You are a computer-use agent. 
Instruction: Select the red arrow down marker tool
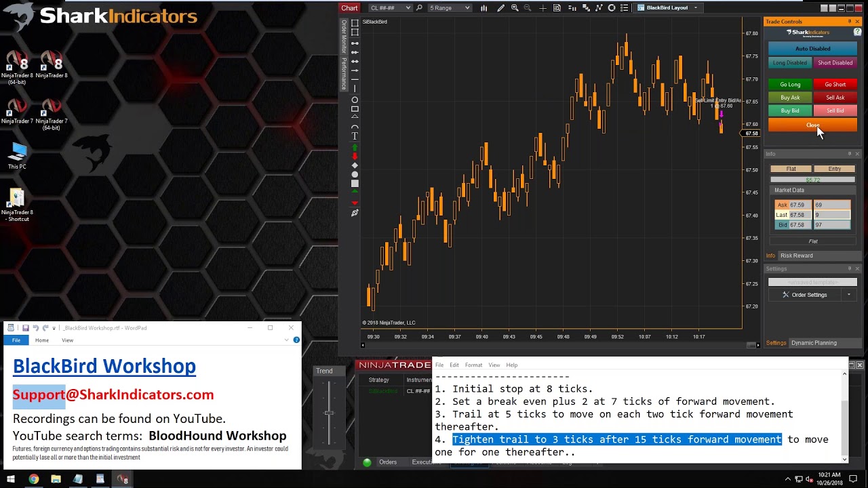click(x=355, y=156)
